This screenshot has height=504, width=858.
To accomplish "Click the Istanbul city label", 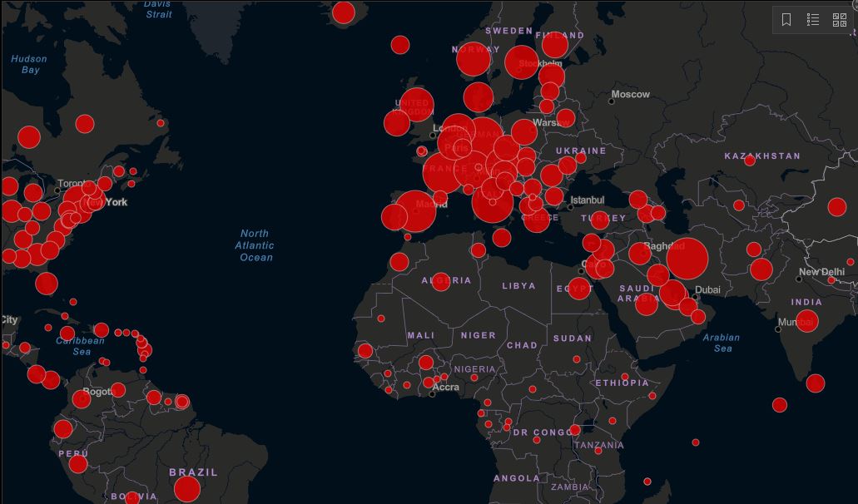I will tap(587, 200).
